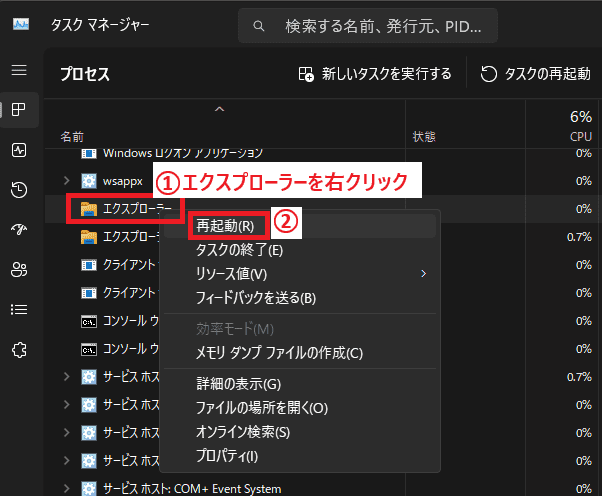
Task: Open the Startup apps sidebar icon
Action: [x=19, y=230]
